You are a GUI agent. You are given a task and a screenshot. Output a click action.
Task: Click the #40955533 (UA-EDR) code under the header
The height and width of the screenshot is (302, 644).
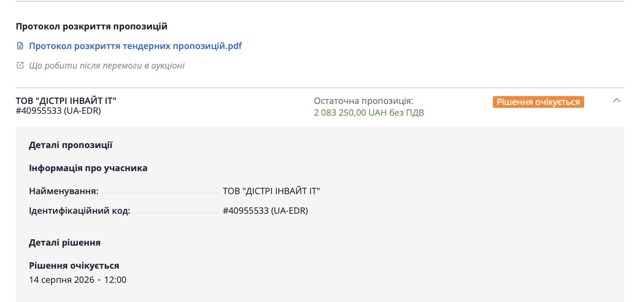pos(58,111)
